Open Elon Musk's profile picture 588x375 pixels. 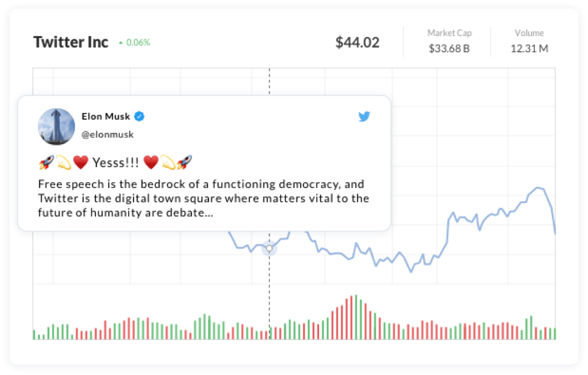point(56,126)
